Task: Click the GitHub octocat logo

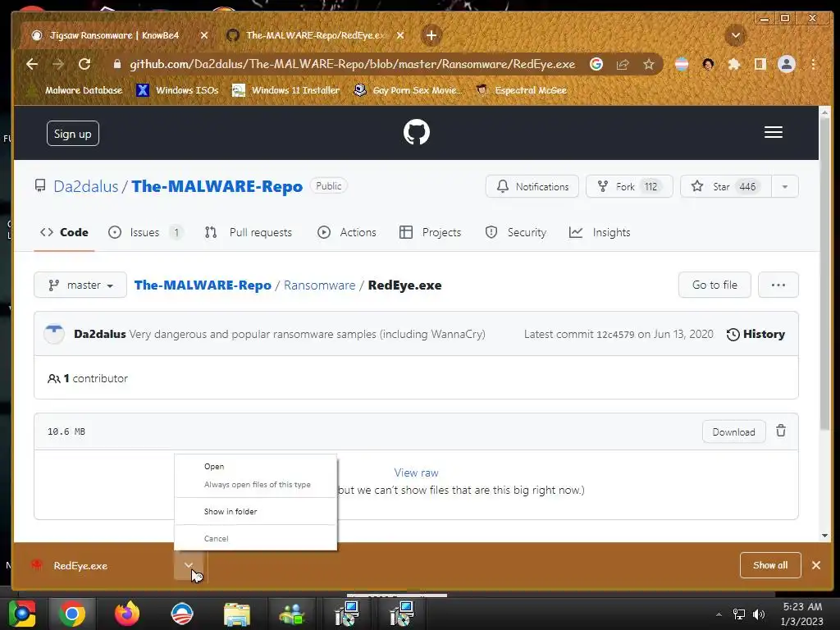Action: coord(416,132)
